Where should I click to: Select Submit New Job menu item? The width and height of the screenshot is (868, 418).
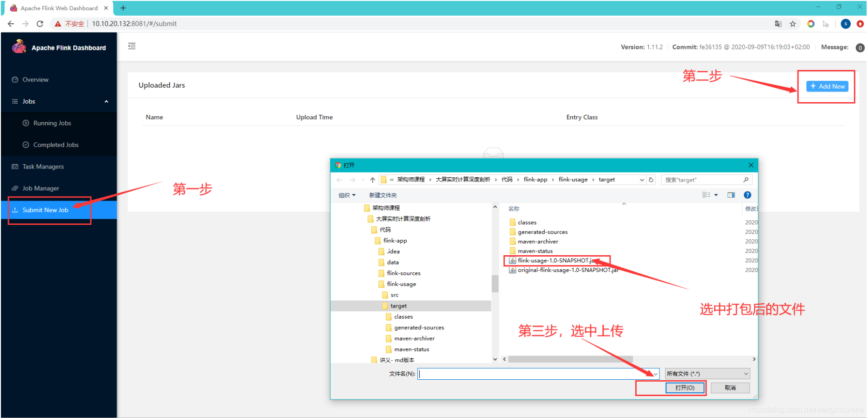pos(59,210)
